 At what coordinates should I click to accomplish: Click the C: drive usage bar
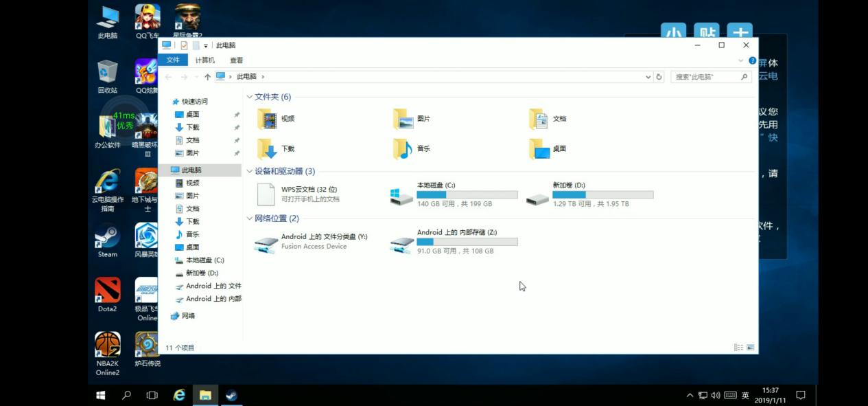[467, 194]
